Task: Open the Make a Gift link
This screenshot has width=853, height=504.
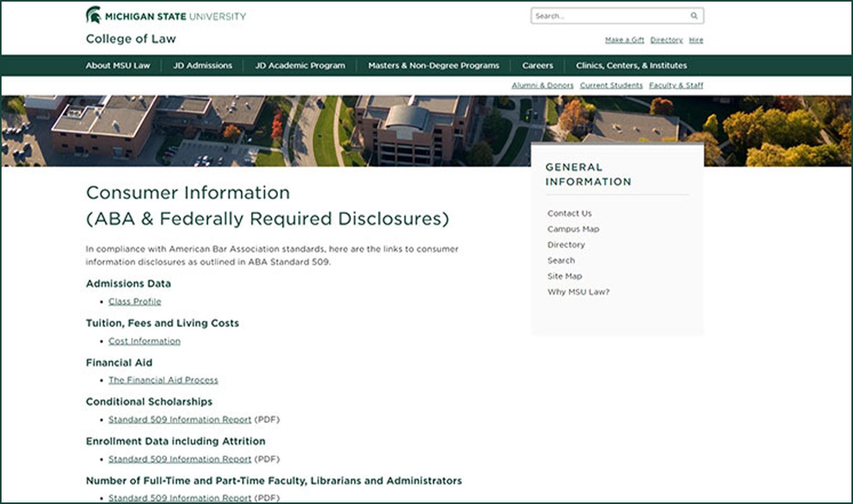Action: point(624,40)
